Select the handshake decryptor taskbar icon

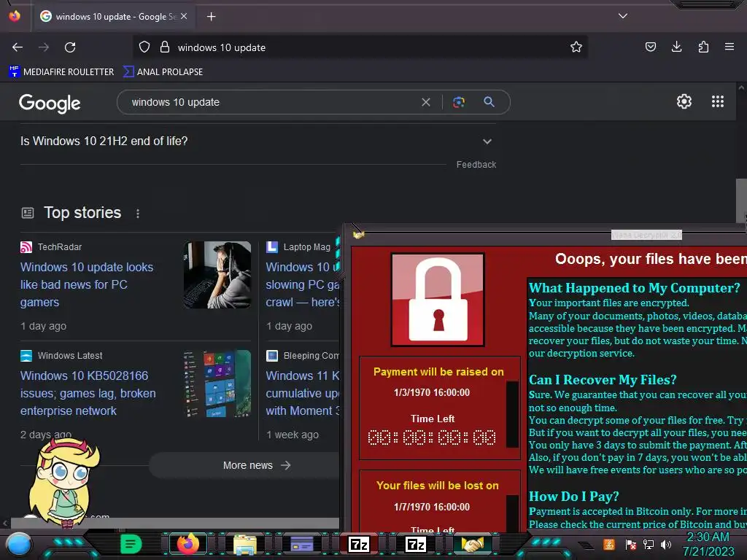point(472,544)
